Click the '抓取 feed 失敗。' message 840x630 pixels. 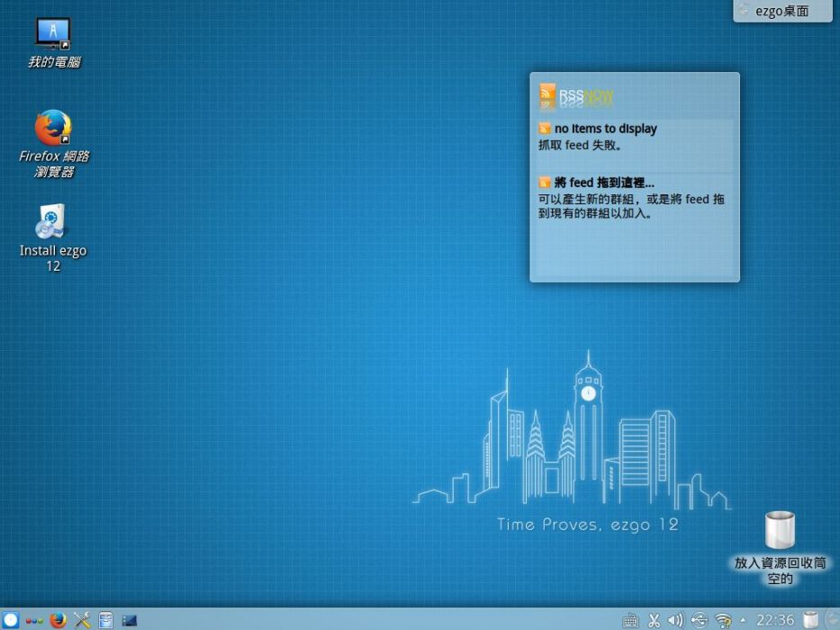[580, 145]
